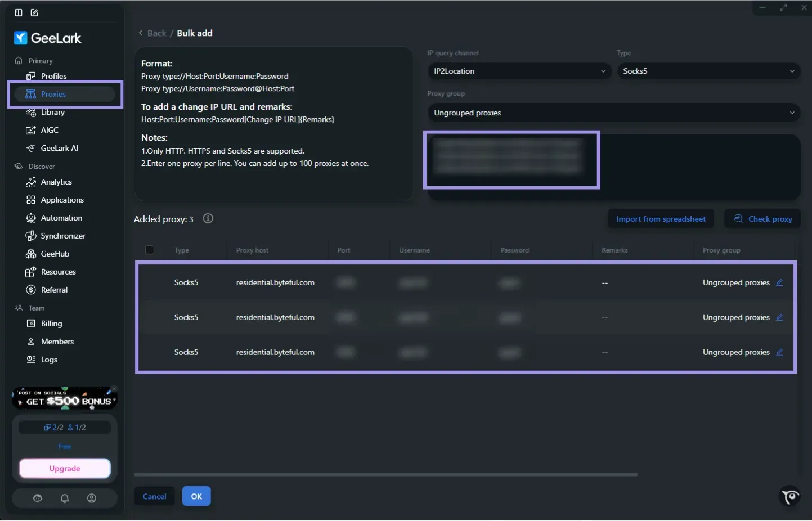Open Members page
This screenshot has height=521, width=812.
coord(57,342)
